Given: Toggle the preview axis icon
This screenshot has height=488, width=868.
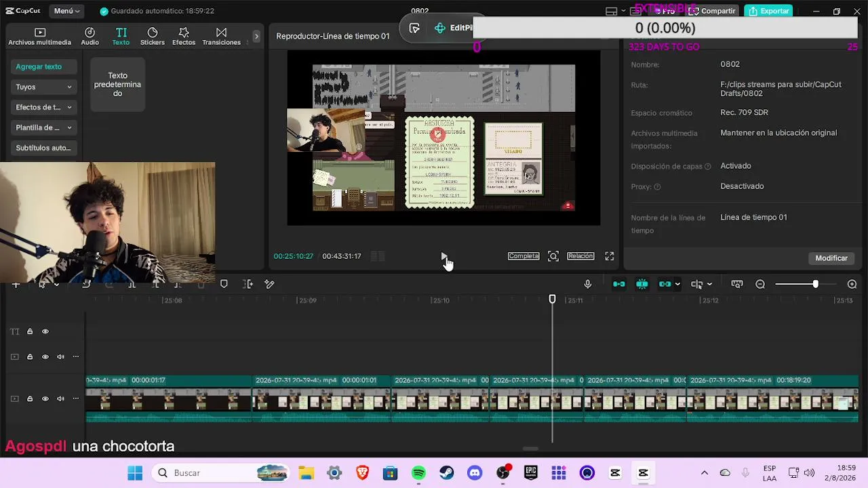Looking at the screenshot, I should 696,284.
